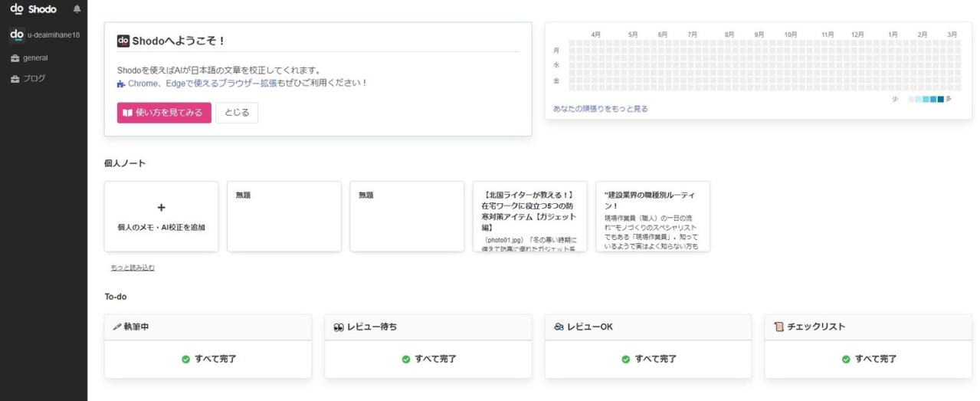Click the To-do section heading

[116, 297]
